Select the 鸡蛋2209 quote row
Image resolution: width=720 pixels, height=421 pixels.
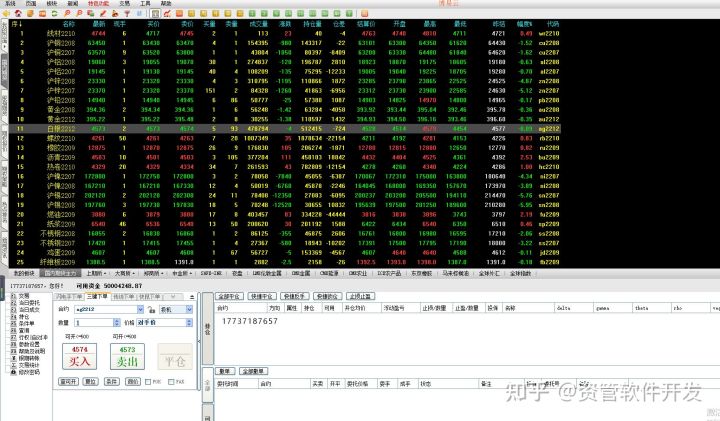285,253
